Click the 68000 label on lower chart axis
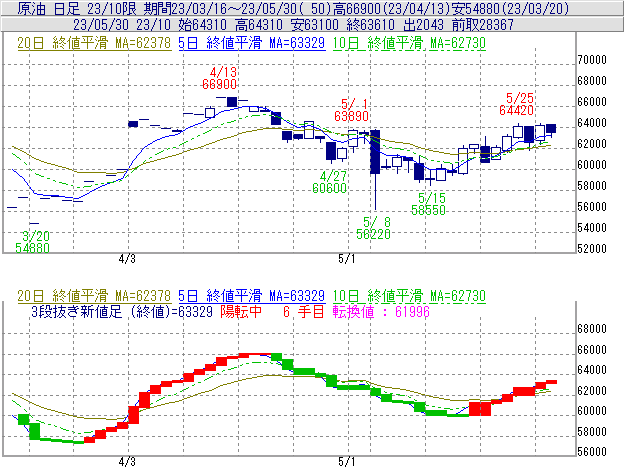This screenshot has width=624, height=475. [592, 329]
